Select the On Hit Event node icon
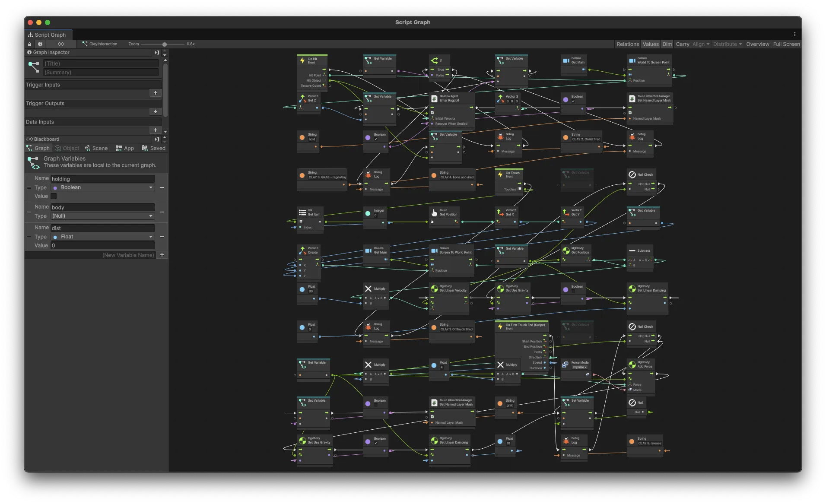 (302, 60)
